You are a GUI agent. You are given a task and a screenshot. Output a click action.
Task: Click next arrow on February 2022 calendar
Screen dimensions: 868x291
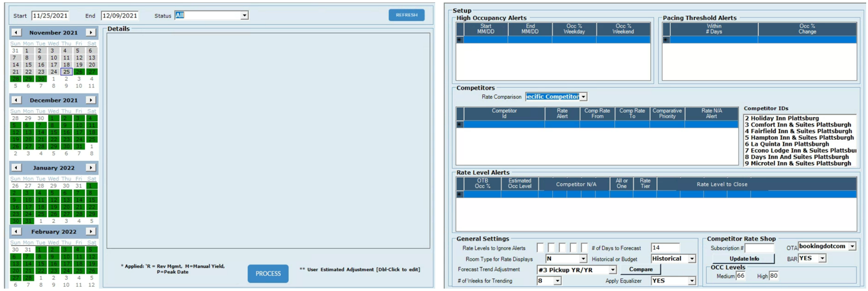pyautogui.click(x=90, y=231)
